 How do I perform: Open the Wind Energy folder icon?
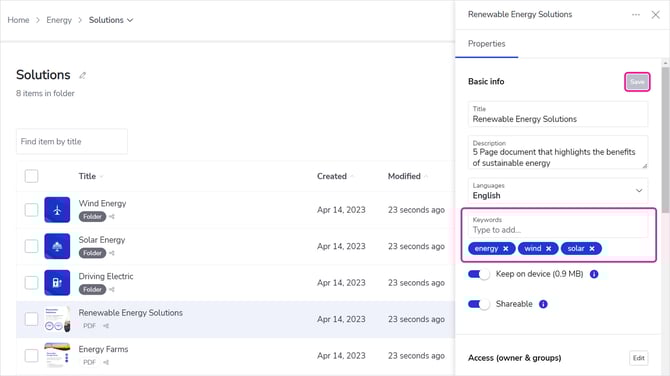tap(57, 210)
